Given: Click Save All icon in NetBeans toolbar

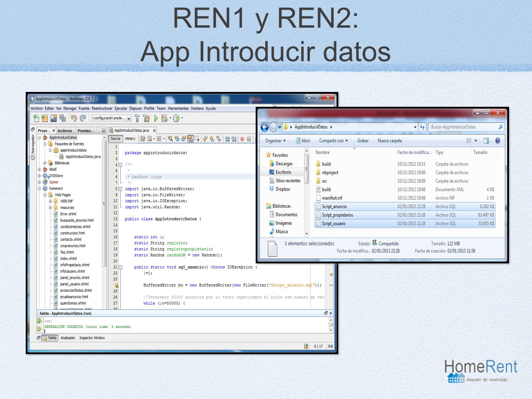Looking at the screenshot, I should pos(62,118).
